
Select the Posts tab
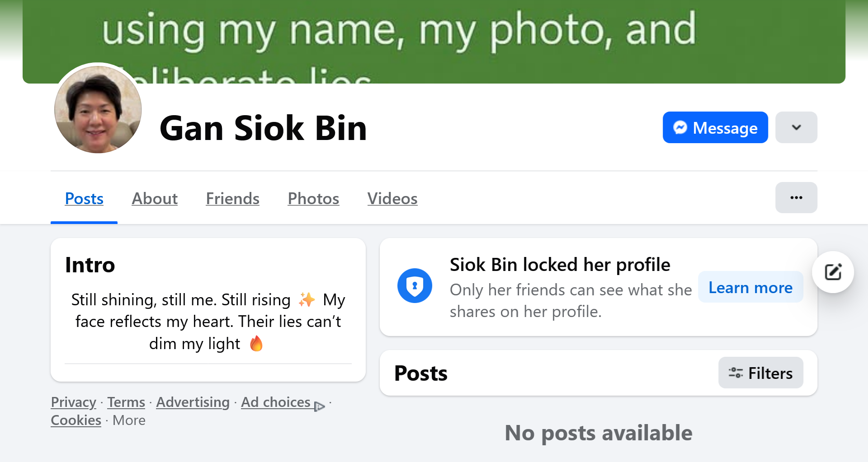pyautogui.click(x=84, y=199)
